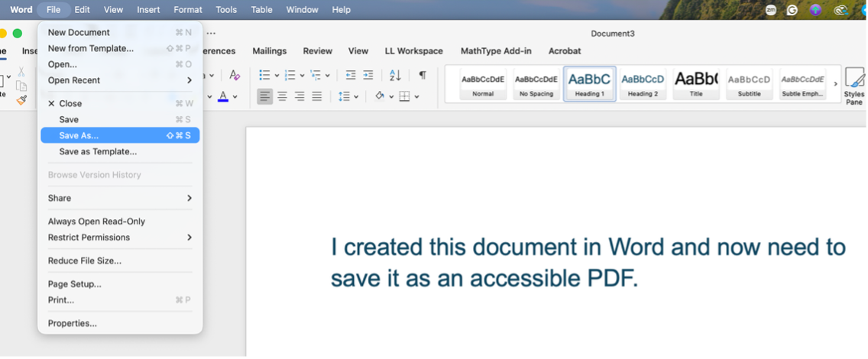Click the Cut scissors icon

(x=21, y=71)
